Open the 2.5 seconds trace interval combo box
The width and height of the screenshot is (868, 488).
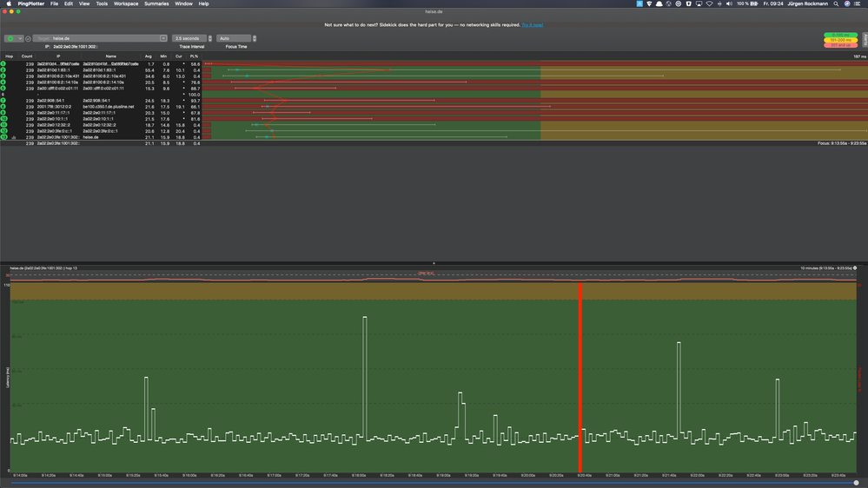189,39
